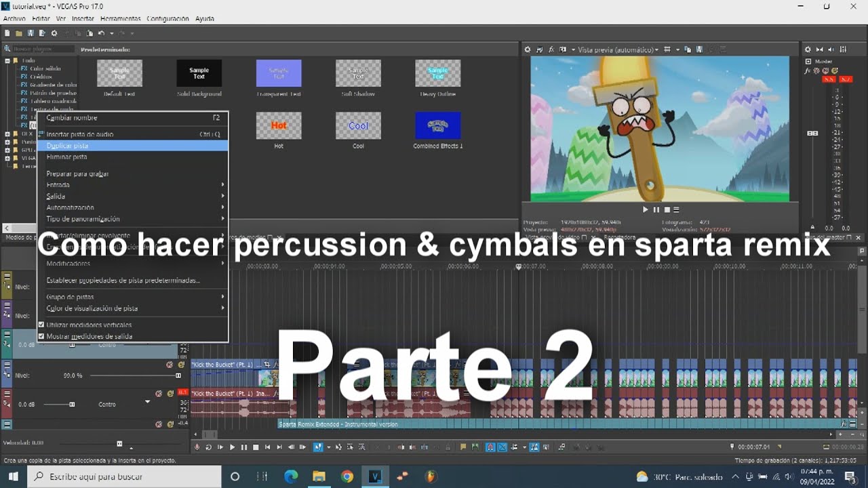Click the Master bus settings gear icon
This screenshot has height=488, width=868.
coord(808,49)
